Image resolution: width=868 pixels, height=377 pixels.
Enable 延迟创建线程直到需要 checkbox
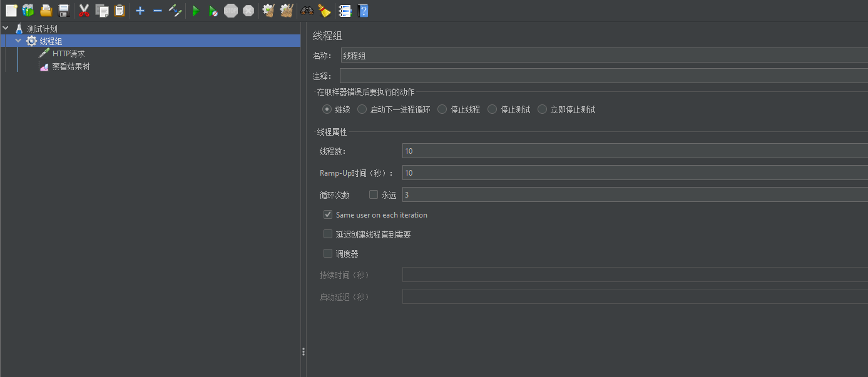click(328, 234)
